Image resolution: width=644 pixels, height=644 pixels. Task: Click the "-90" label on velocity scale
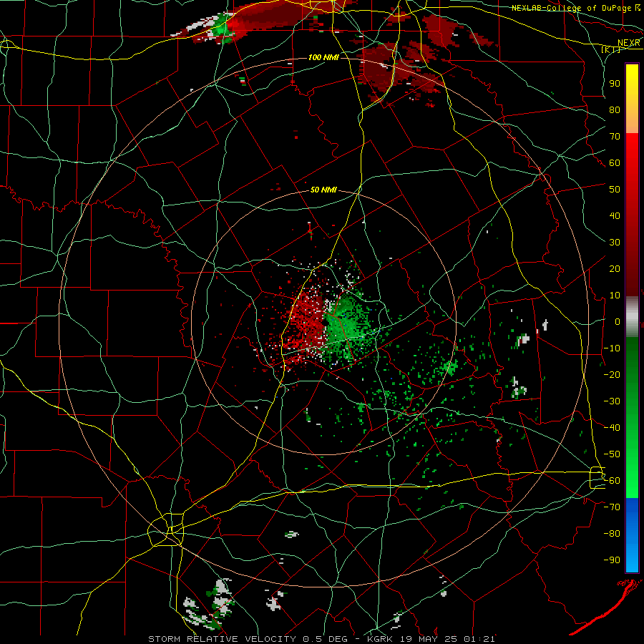[x=612, y=560]
